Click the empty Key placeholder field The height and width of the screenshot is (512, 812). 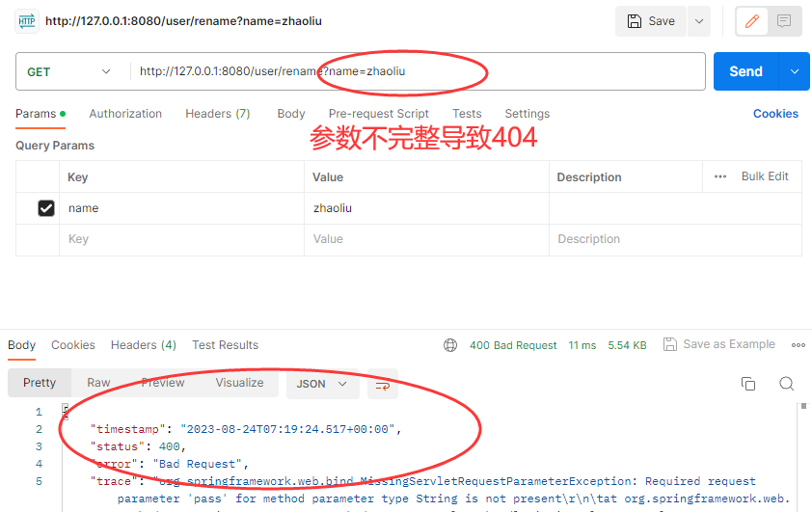coord(181,240)
